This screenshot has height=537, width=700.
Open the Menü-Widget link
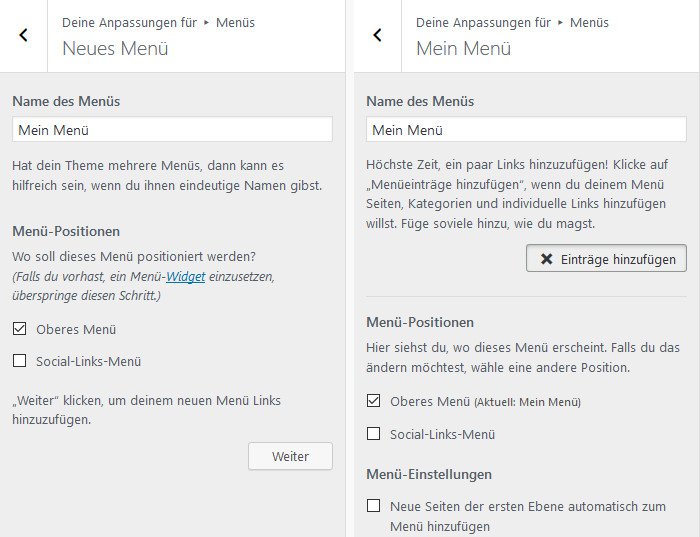pos(186,277)
